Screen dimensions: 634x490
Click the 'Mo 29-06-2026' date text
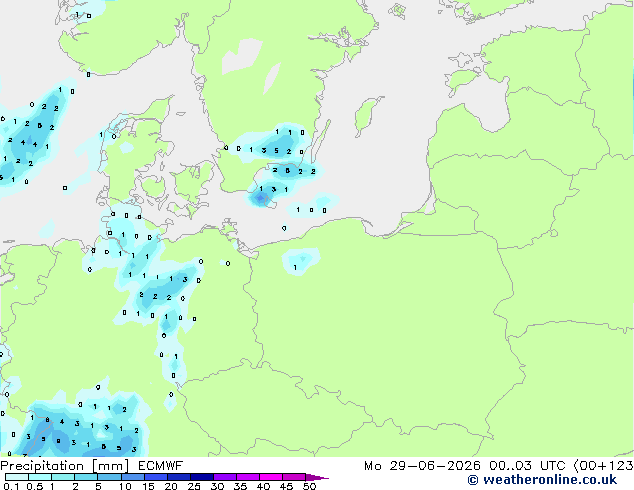tap(422, 466)
